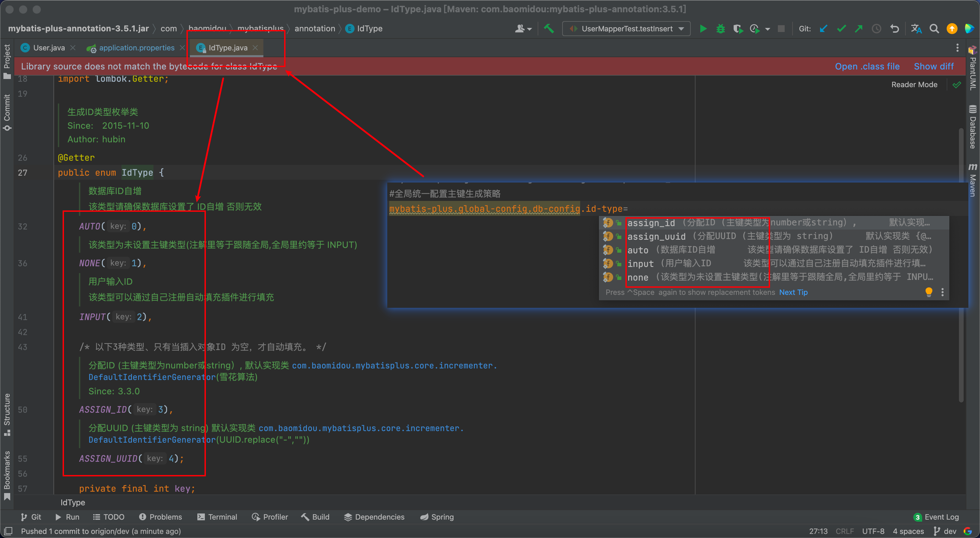Commit changes with Git checkmark icon

841,29
